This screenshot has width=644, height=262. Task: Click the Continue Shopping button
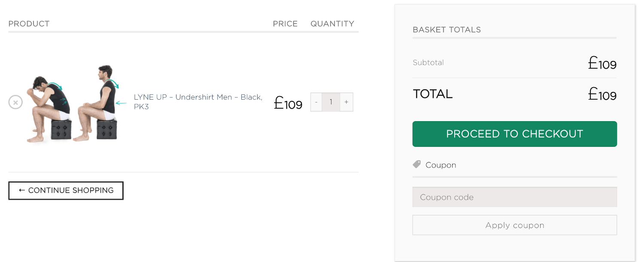pyautogui.click(x=66, y=191)
